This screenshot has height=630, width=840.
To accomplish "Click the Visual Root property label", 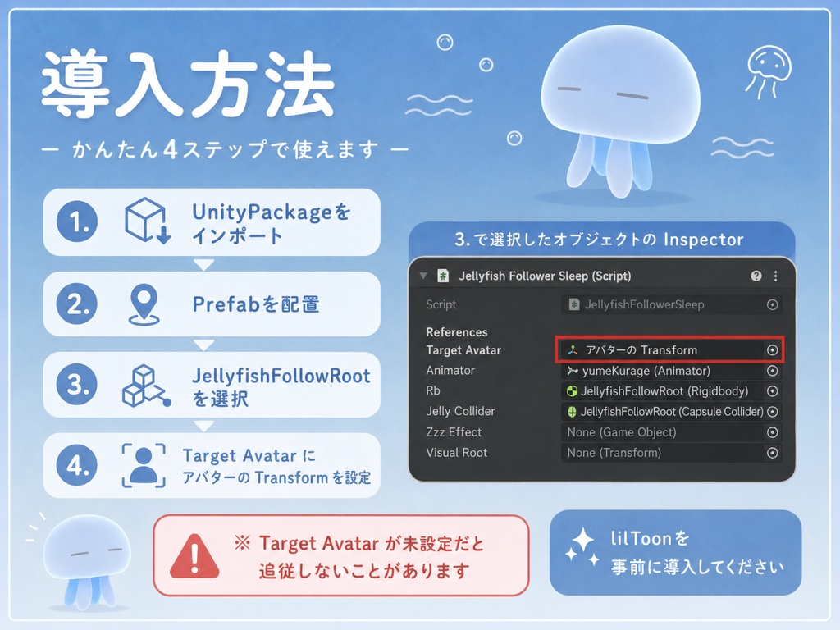I will 456,453.
